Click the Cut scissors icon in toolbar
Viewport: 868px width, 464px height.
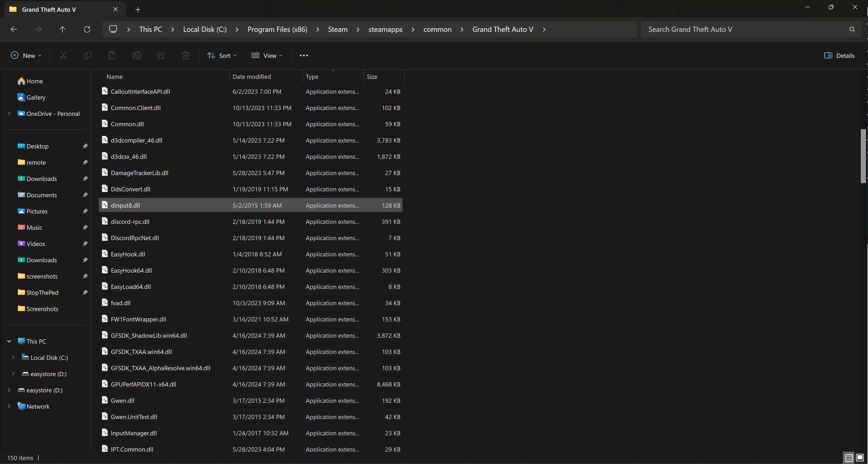tap(63, 56)
